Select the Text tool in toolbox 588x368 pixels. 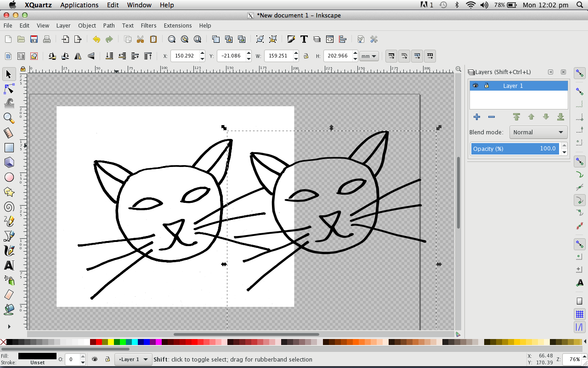9,265
